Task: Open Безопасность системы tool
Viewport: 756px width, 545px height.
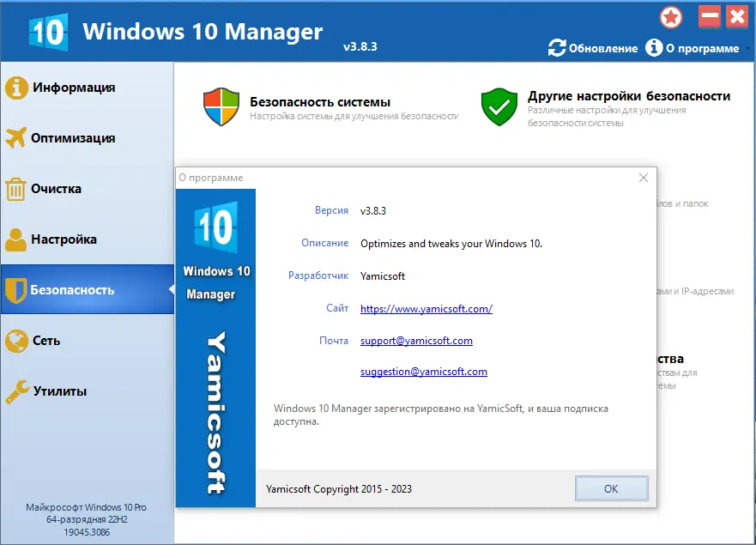Action: pos(330,107)
